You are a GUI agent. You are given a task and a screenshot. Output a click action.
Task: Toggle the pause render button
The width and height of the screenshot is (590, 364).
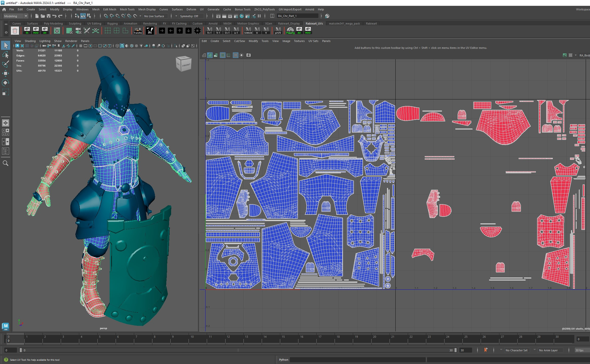[259, 16]
